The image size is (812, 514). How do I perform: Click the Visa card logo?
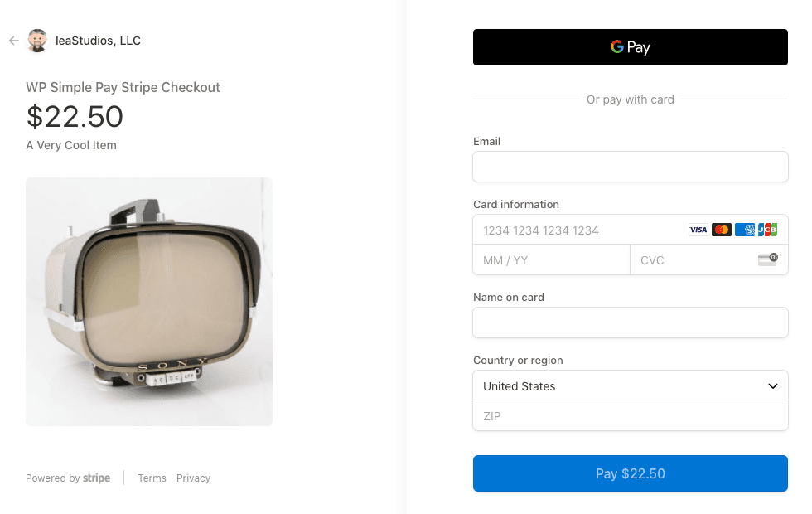(698, 230)
